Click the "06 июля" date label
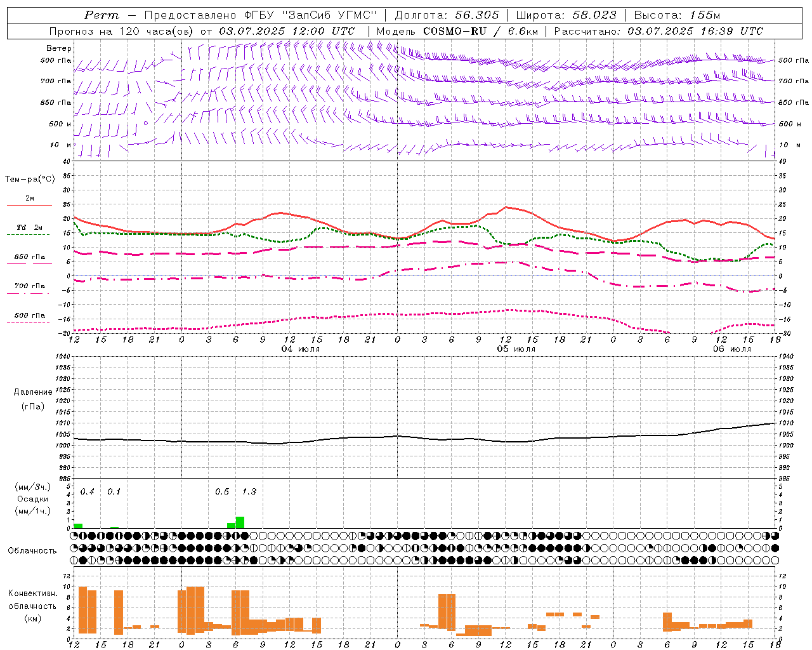 coord(732,349)
